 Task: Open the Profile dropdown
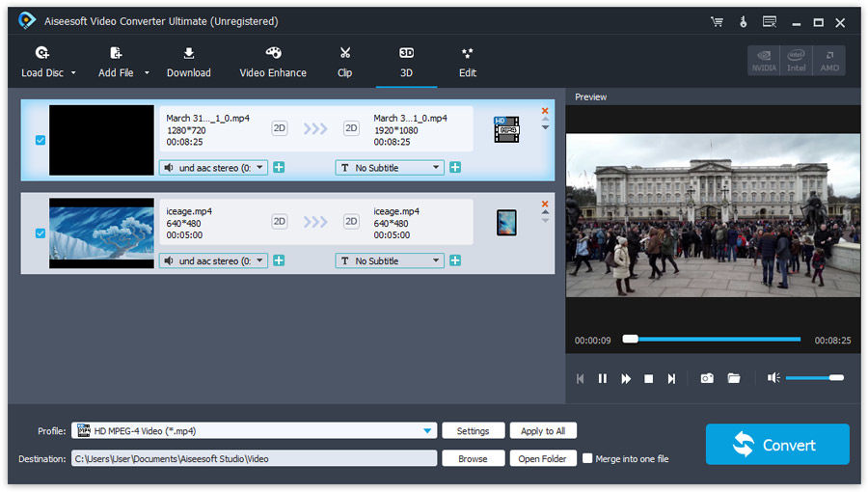254,430
